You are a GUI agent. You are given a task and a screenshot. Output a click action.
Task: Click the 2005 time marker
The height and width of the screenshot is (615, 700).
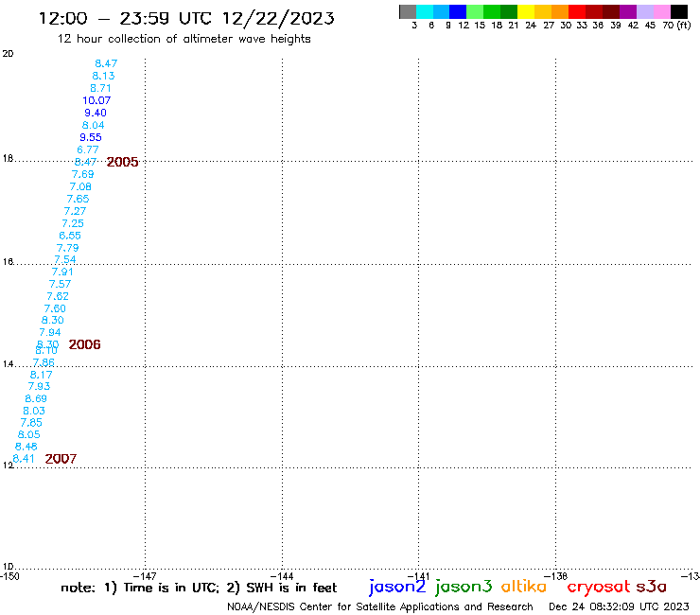pyautogui.click(x=122, y=162)
